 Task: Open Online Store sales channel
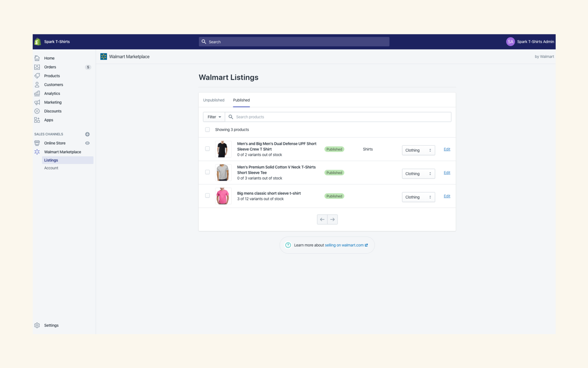[55, 143]
